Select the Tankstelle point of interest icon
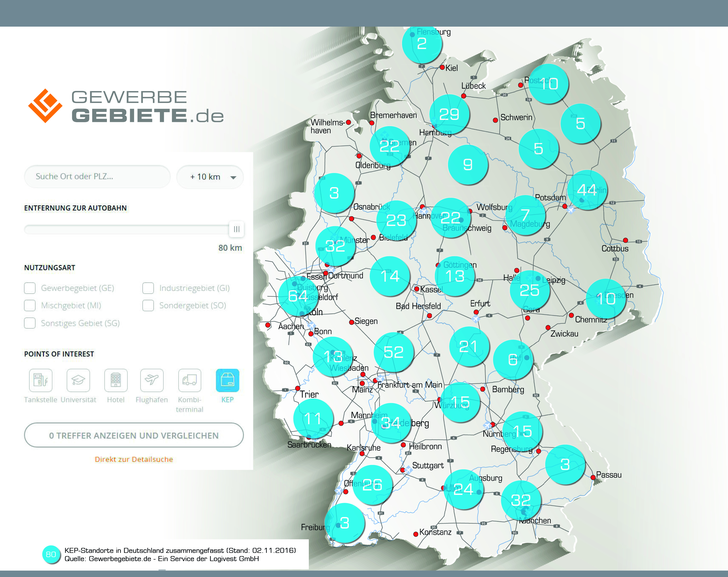The image size is (728, 577). pyautogui.click(x=41, y=380)
